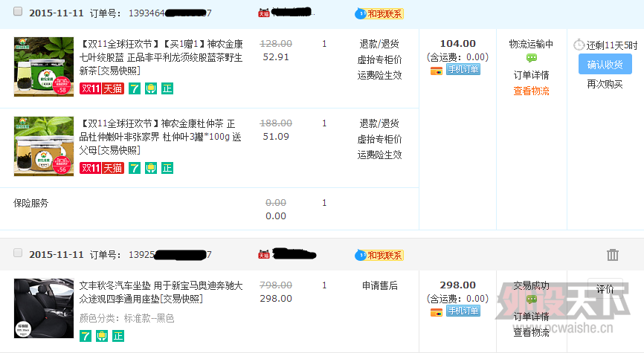Click the green 正 badge on the car seat cushion item
This screenshot has height=353, width=644.
click(118, 336)
